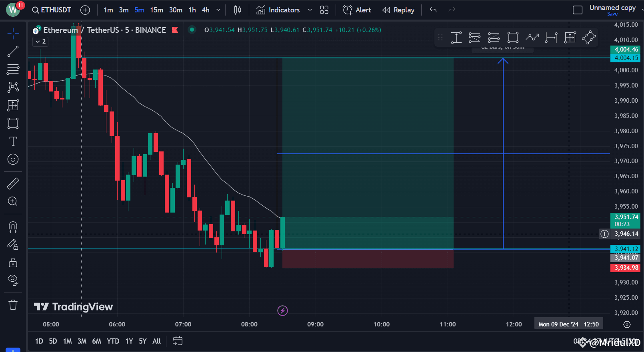Image resolution: width=644 pixels, height=352 pixels.
Task: Switch to 1m timeframe
Action: (x=108, y=10)
